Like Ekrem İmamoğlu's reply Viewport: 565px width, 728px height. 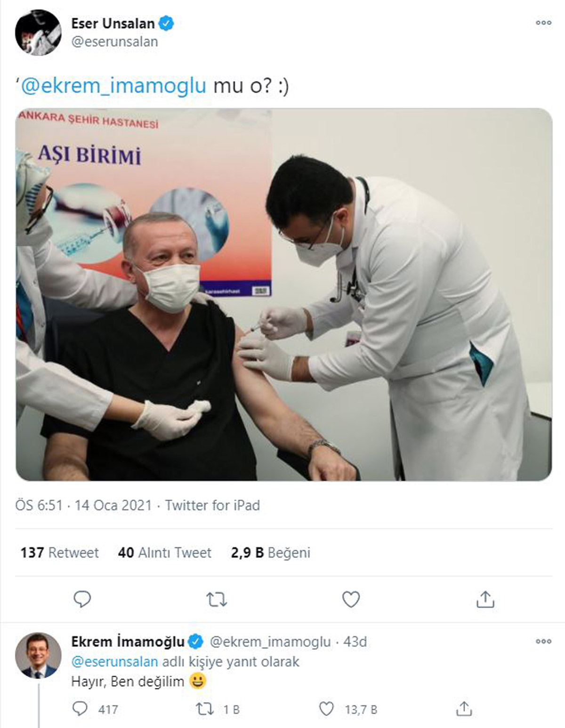coord(326,709)
